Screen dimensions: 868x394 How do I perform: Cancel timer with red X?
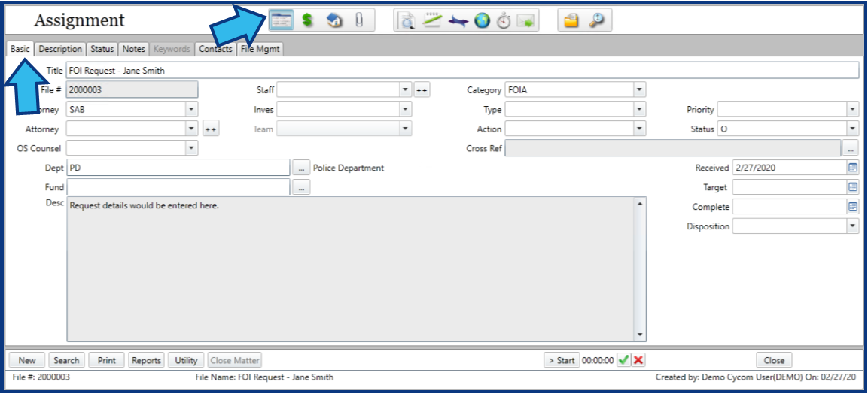pyautogui.click(x=638, y=360)
